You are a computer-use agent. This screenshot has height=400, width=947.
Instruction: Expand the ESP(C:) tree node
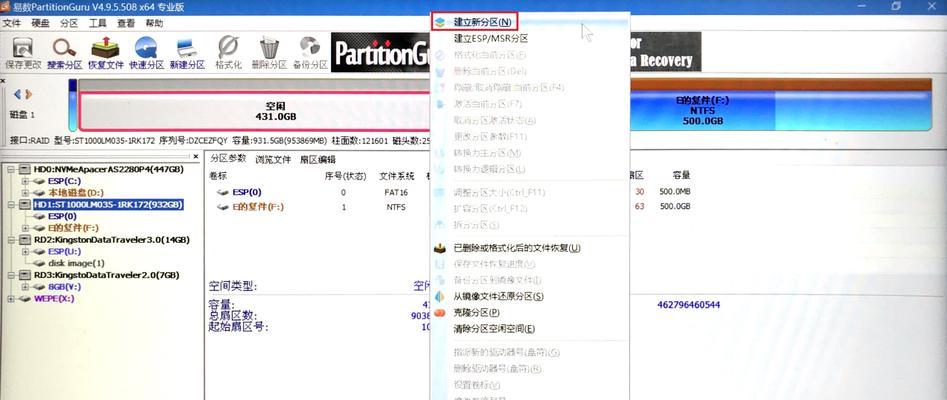pos(25,181)
